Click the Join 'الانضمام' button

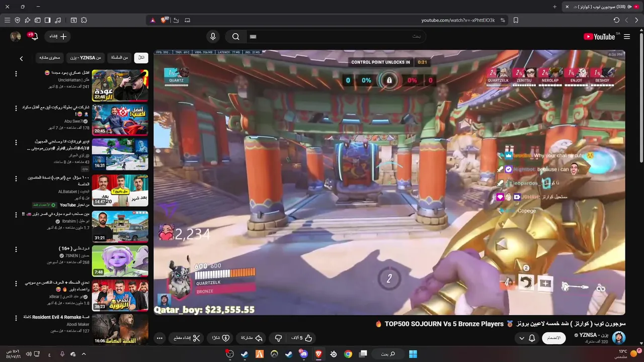[x=554, y=338]
